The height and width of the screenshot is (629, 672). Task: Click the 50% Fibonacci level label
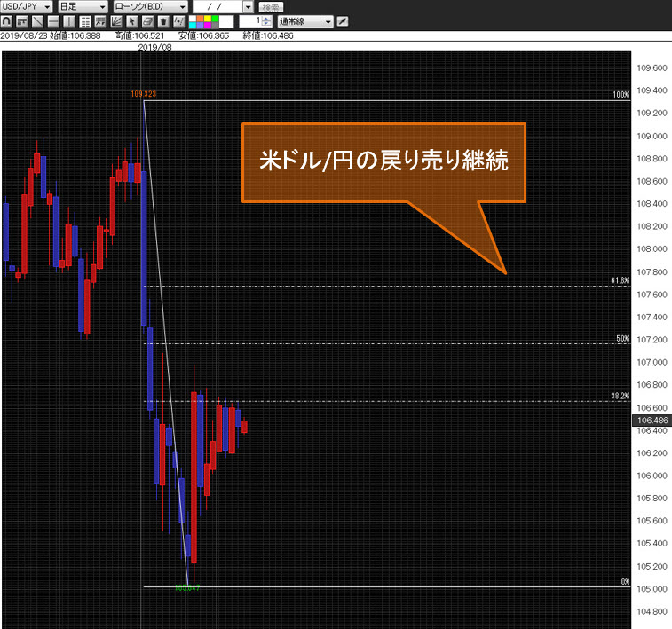622,338
